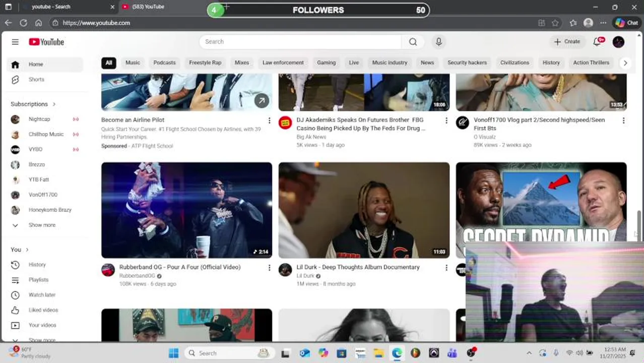
Task: Start voice search with microphone icon
Action: pyautogui.click(x=438, y=42)
